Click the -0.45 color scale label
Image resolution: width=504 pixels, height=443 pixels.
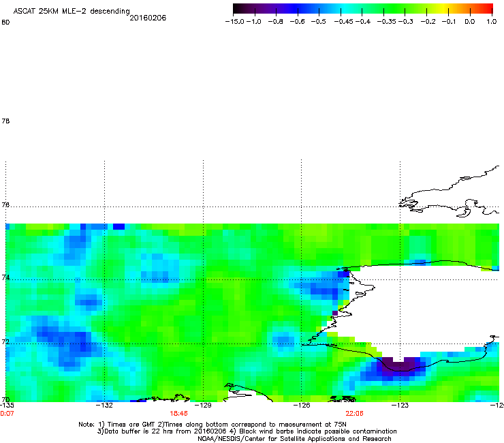(343, 22)
